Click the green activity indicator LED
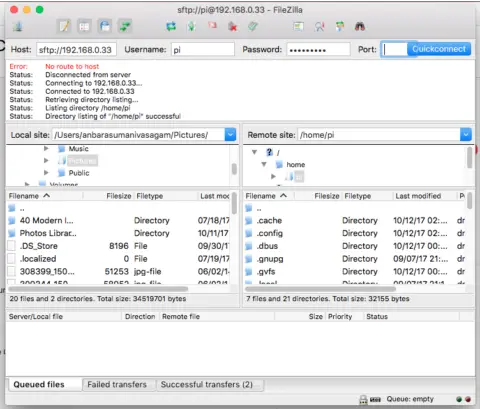This screenshot has width=480, height=409. pos(459,399)
